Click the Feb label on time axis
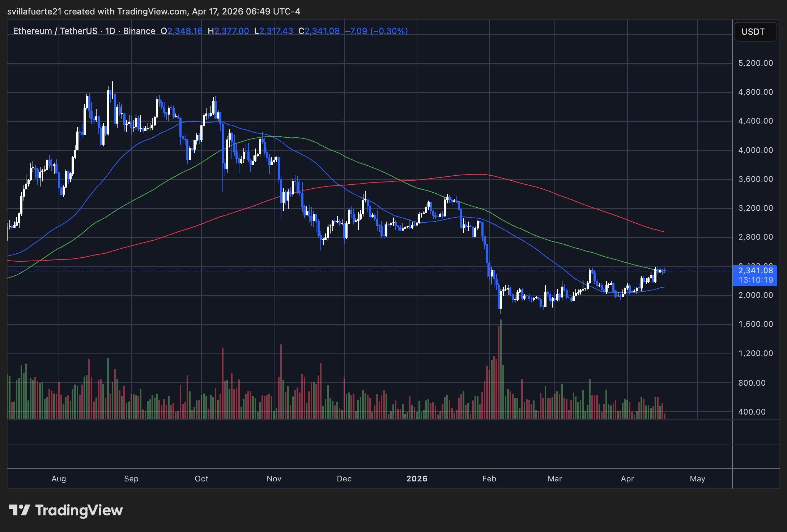Screen dimensions: 787x532 point(489,479)
